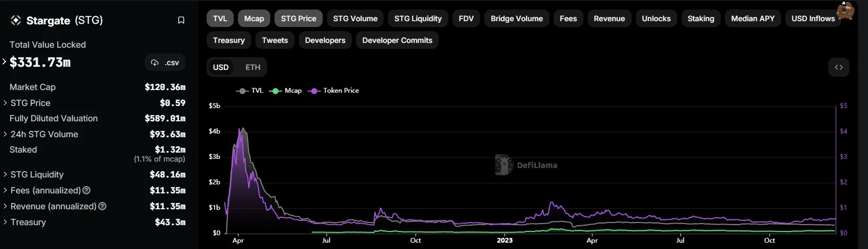This screenshot has width=868, height=249.
Task: Select the USD denomination tab
Action: click(x=220, y=67)
